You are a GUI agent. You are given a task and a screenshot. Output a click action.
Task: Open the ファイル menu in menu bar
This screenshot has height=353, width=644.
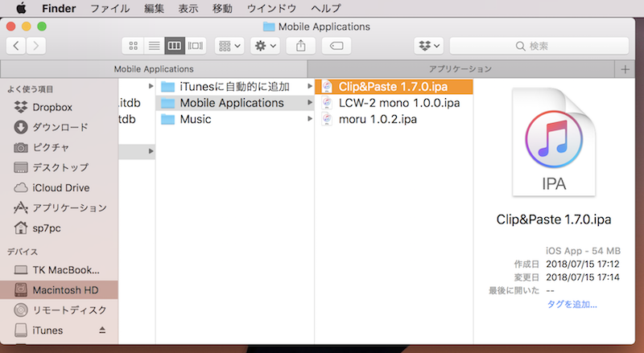tap(109, 8)
